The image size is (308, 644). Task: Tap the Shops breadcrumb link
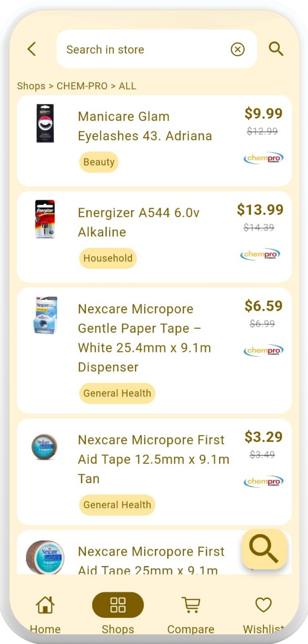tap(31, 86)
